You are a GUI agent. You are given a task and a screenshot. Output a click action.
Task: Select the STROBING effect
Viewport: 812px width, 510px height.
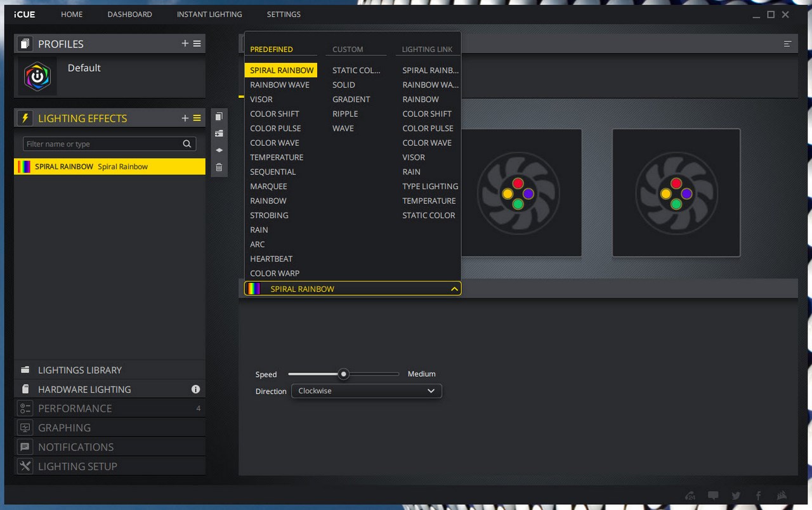[x=269, y=216]
